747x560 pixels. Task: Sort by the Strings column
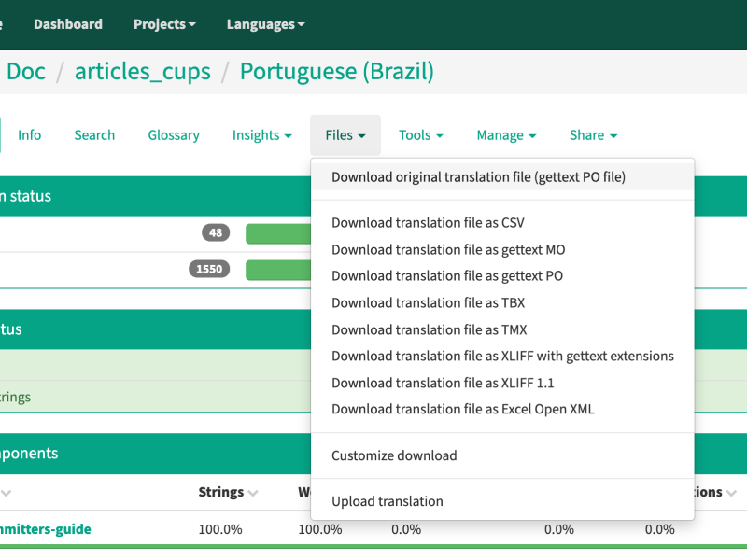(228, 492)
